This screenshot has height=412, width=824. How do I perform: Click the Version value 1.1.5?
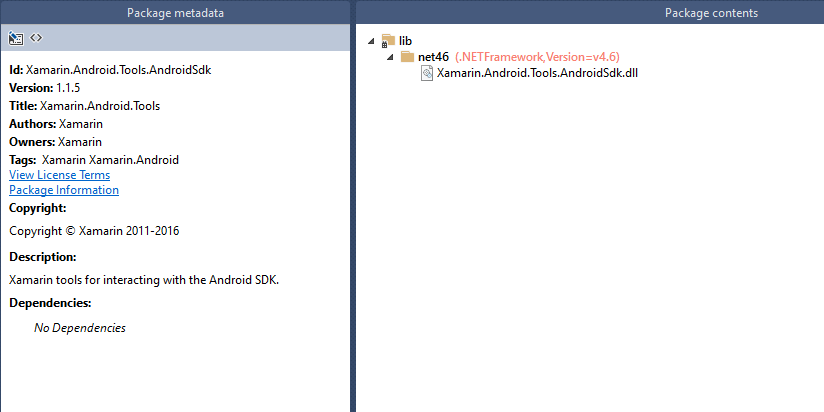pyautogui.click(x=68, y=88)
